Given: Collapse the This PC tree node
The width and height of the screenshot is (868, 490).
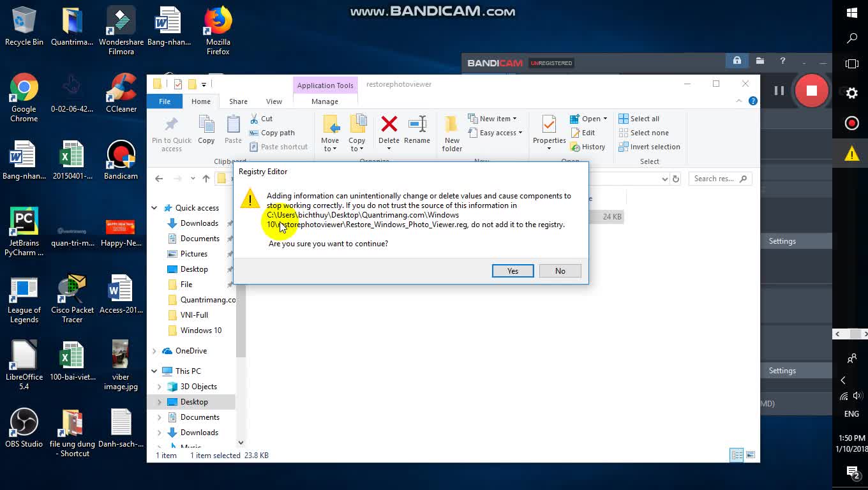Looking at the screenshot, I should 154,371.
